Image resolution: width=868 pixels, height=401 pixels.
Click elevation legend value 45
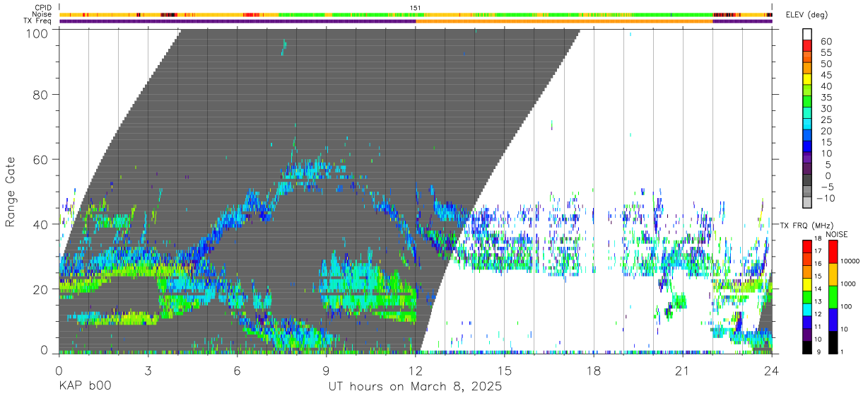pyautogui.click(x=826, y=75)
